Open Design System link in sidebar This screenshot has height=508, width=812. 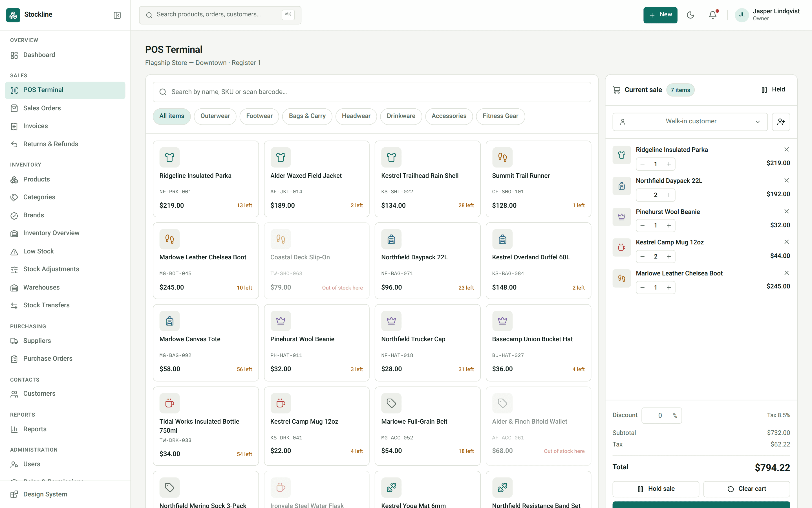(65, 494)
